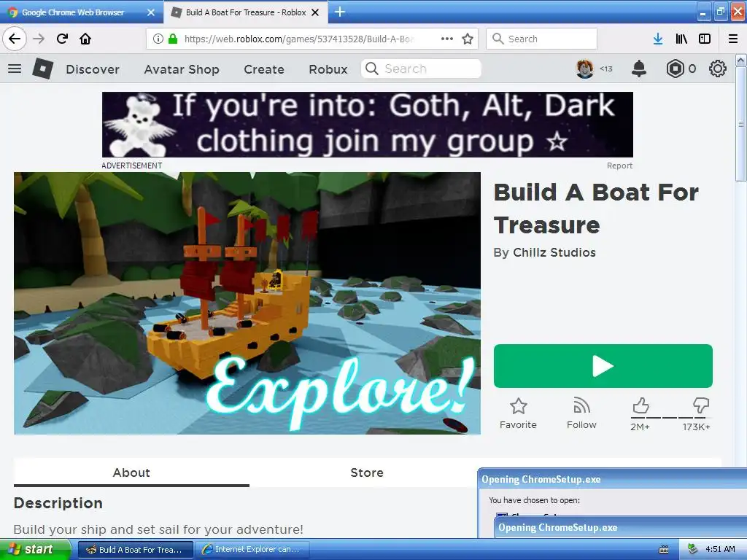Open the Windows start menu
The image size is (747, 560).
coord(35,550)
